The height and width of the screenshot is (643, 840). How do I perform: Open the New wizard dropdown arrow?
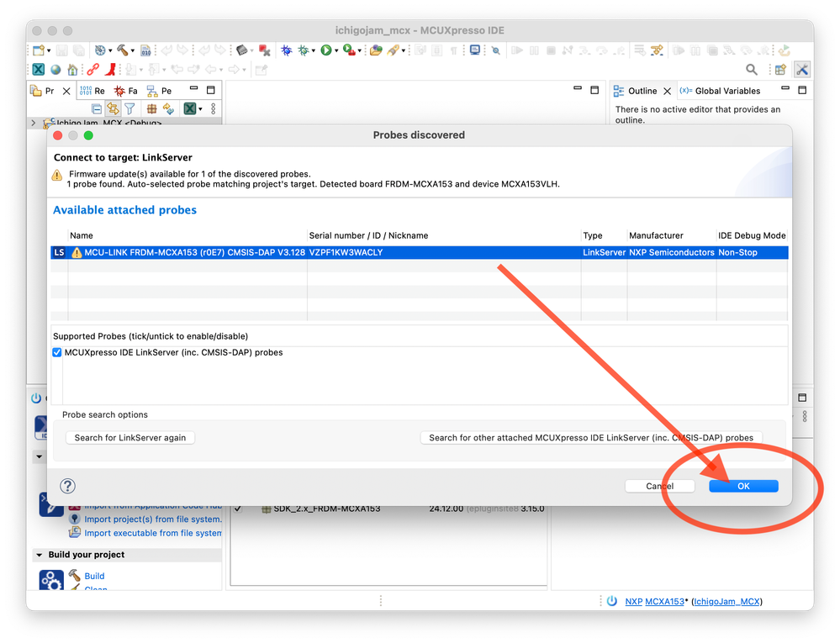click(x=49, y=51)
